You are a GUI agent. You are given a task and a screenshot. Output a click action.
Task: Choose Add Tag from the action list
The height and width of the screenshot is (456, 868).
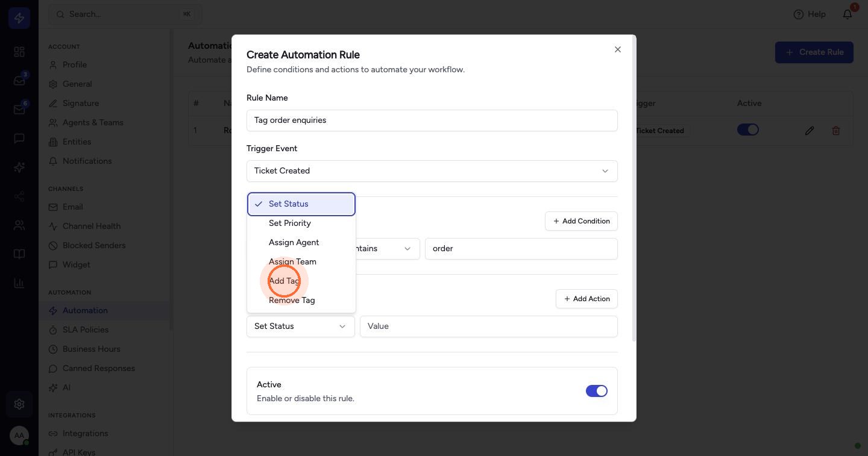(x=301, y=281)
